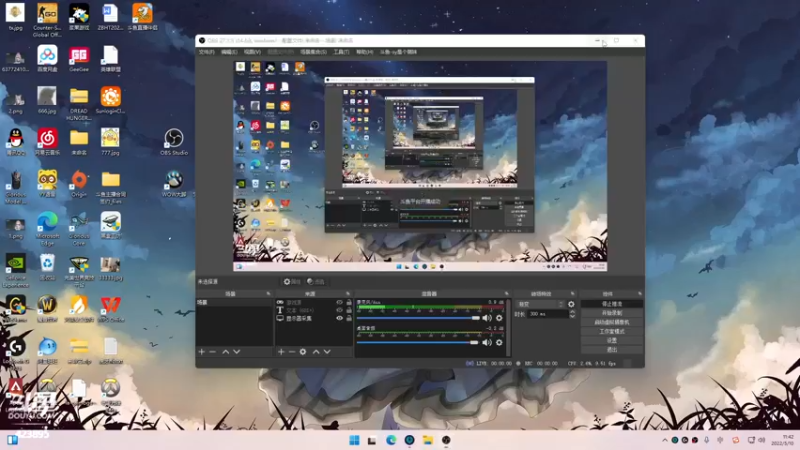Mute the 桌面音频 audio track
Image resolution: width=800 pixels, height=450 pixels.
(x=487, y=342)
